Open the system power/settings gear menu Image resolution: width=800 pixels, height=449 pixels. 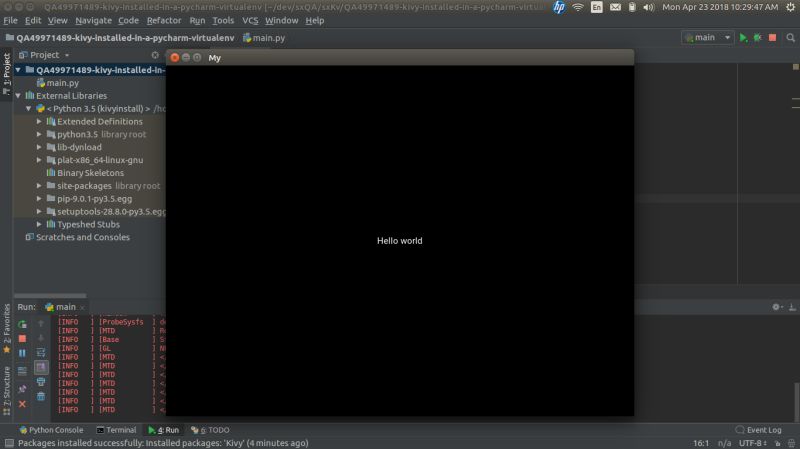790,7
